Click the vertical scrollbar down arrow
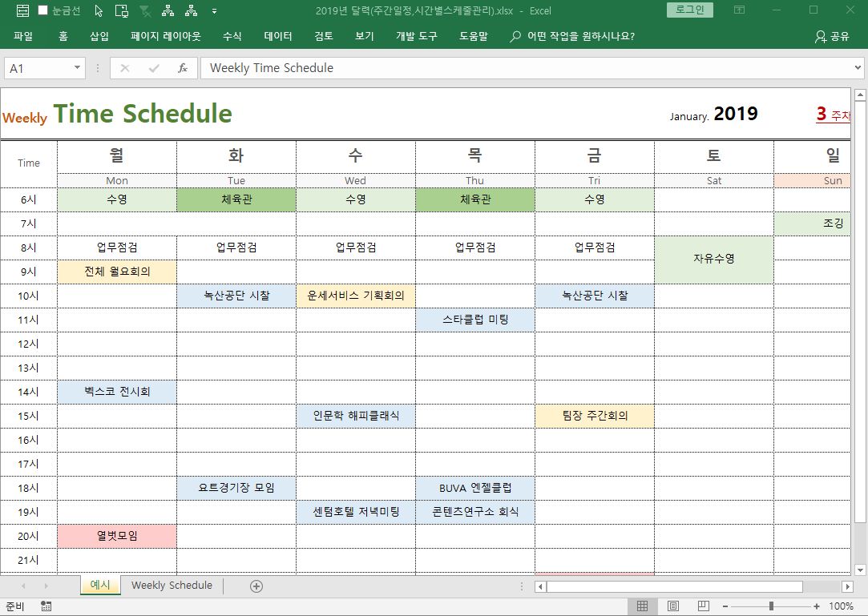This screenshot has width=868, height=616. pyautogui.click(x=860, y=570)
